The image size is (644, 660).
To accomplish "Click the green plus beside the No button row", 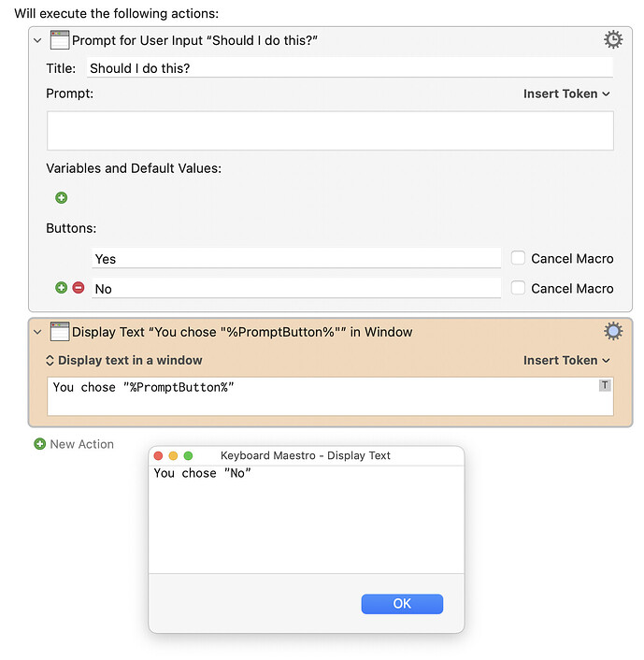I will tap(62, 288).
